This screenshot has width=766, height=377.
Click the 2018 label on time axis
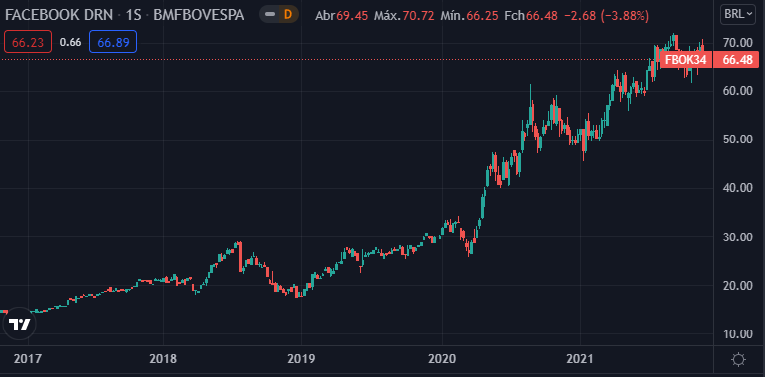pyautogui.click(x=163, y=359)
